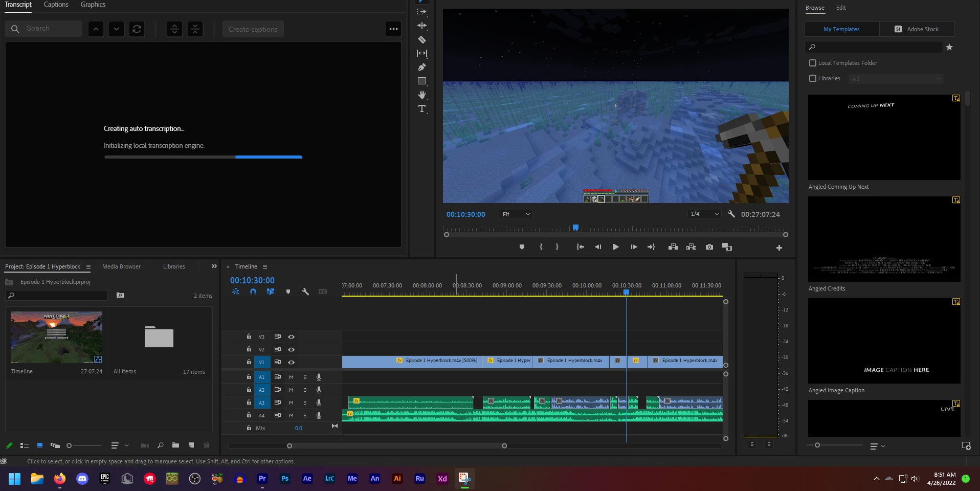Click the transcript Search field
980x491 pixels.
coord(44,29)
